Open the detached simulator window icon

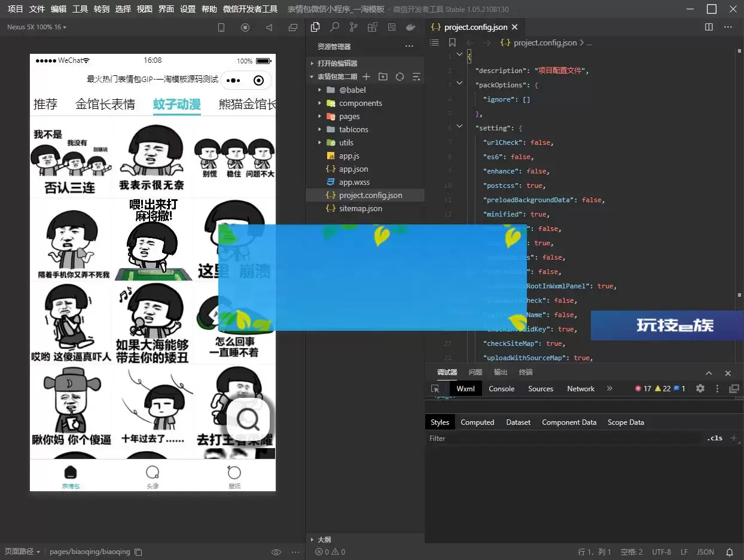[293, 28]
